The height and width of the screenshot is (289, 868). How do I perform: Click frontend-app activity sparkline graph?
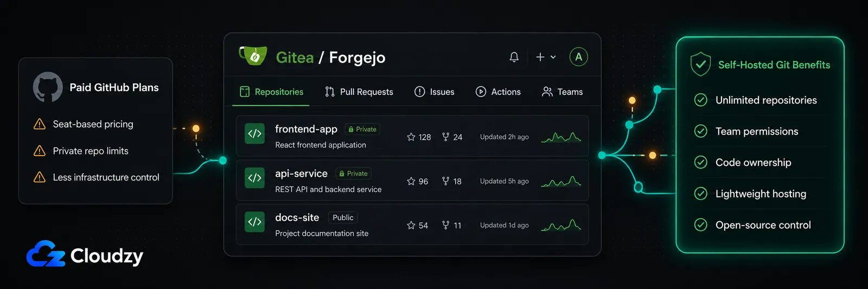[561, 137]
